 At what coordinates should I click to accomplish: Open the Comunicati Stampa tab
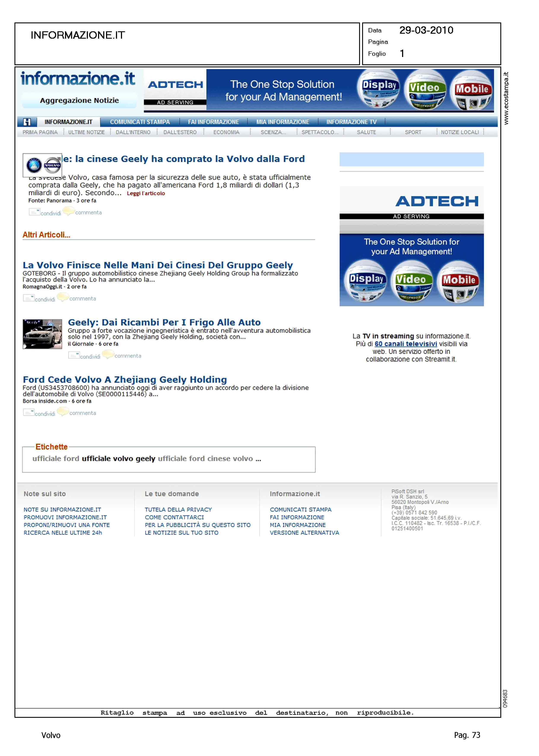(x=140, y=122)
